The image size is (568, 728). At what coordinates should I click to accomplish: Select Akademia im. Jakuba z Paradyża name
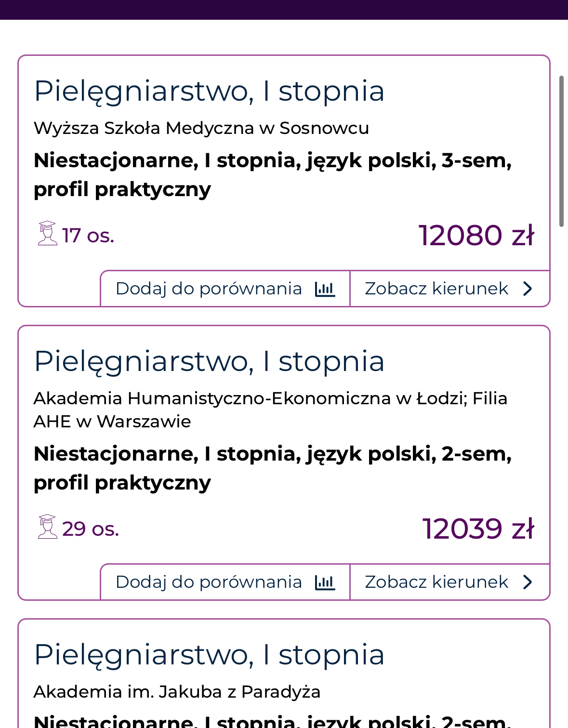177,692
